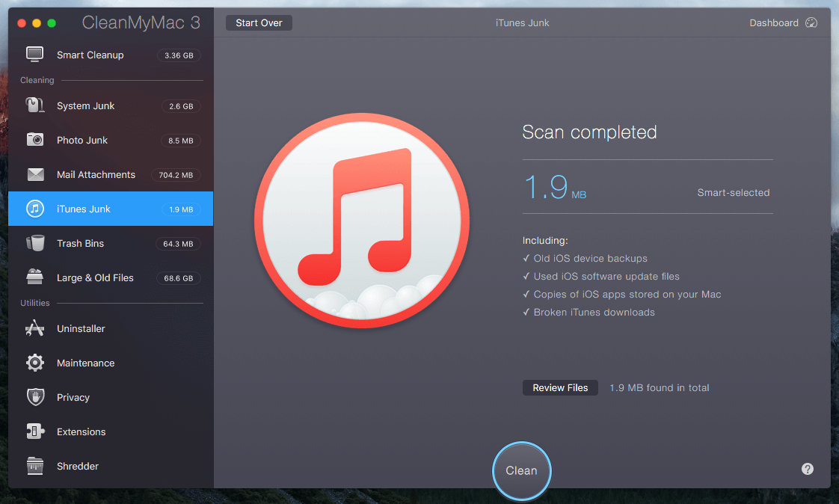839x504 pixels.
Task: Click the Large & Old Files box icon
Action: [x=35, y=277]
